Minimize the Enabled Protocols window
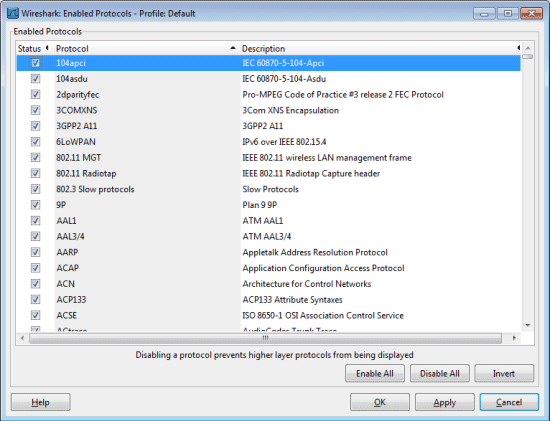550x421 pixels. click(x=484, y=13)
